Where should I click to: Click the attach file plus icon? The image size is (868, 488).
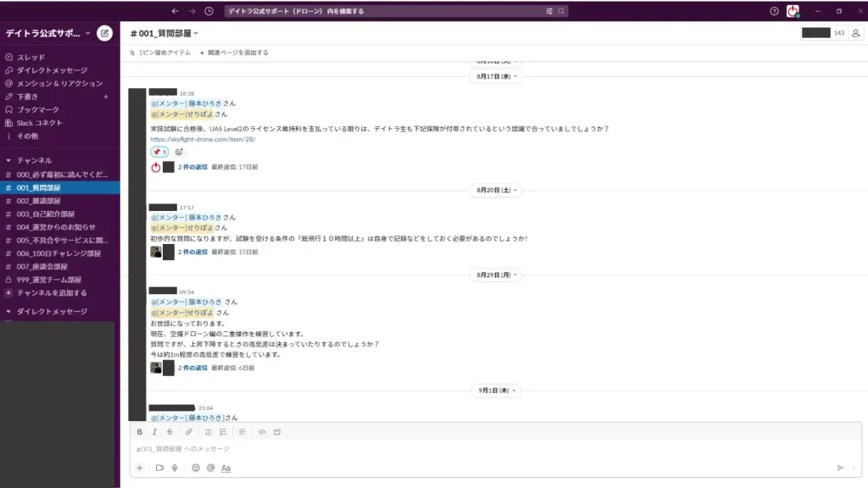pos(139,468)
